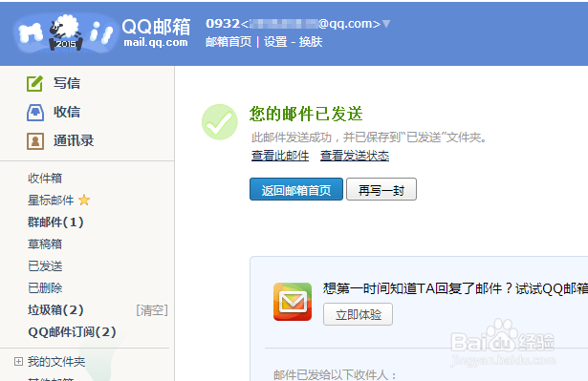
Task: Open 群邮件(1) folder
Action: [x=55, y=222]
